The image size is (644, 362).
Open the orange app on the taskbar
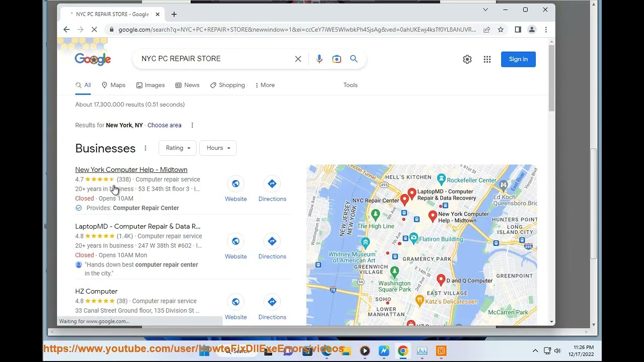441,351
